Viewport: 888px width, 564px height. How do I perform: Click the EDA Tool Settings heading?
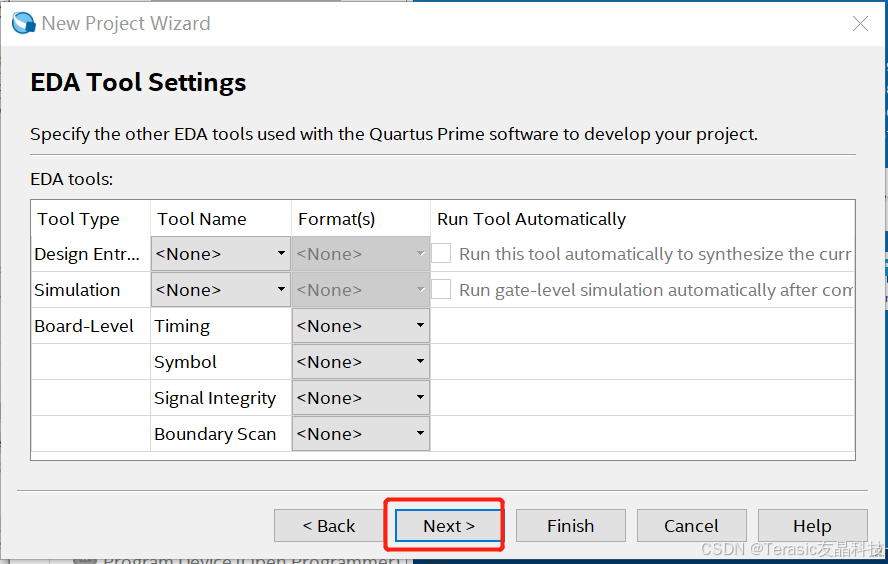[138, 83]
